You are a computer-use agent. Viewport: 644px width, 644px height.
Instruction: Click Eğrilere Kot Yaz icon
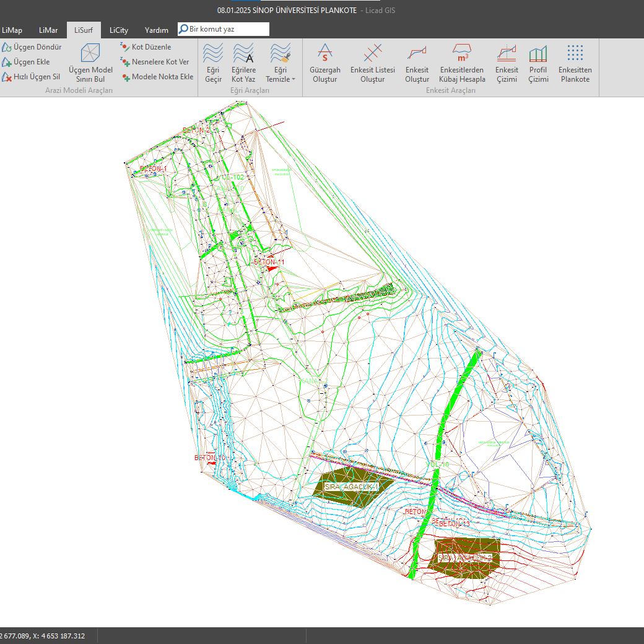click(243, 63)
